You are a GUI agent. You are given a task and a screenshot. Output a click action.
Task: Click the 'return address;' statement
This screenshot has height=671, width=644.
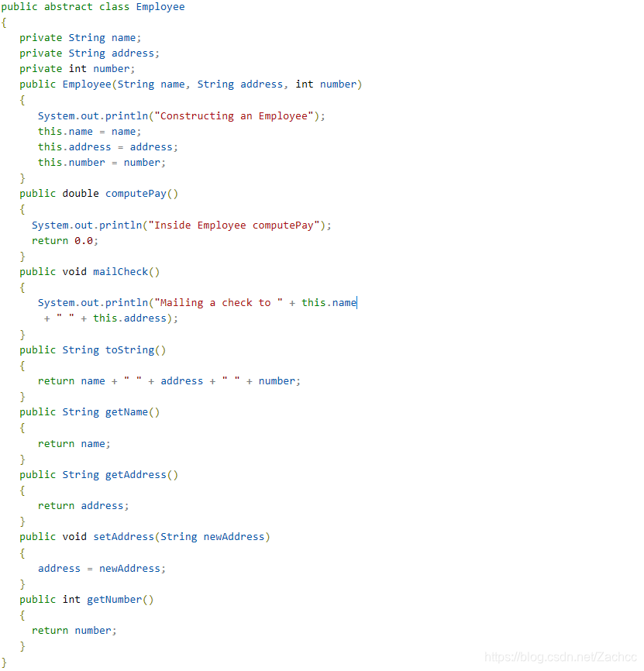84,506
